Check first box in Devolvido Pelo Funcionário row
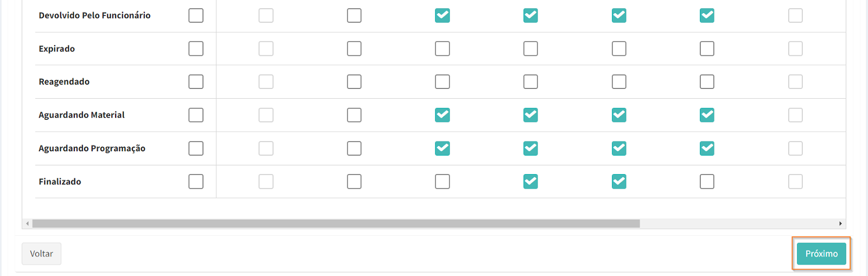This screenshot has height=276, width=868. 196,16
